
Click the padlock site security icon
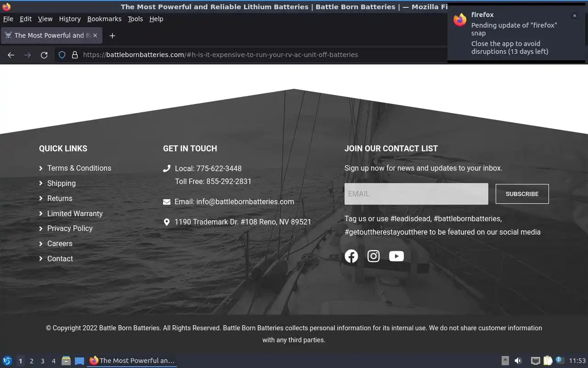click(x=75, y=55)
